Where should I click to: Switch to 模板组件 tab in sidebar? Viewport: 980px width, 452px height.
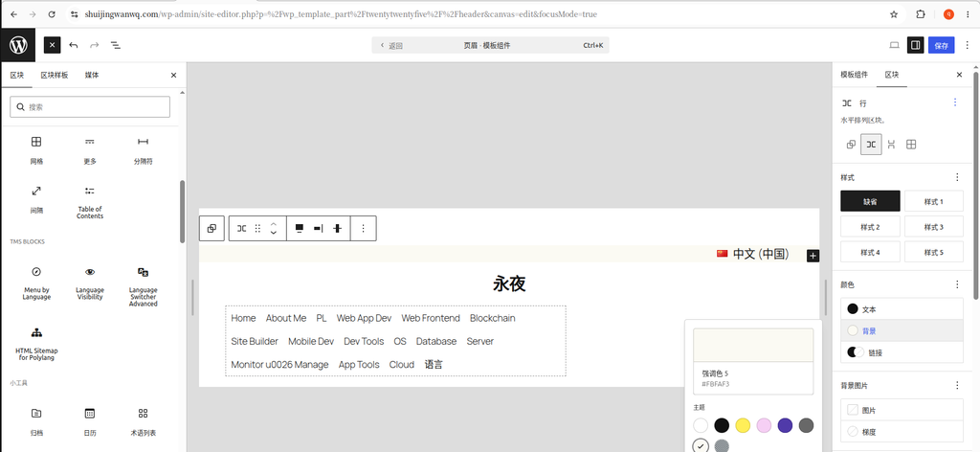click(x=854, y=75)
